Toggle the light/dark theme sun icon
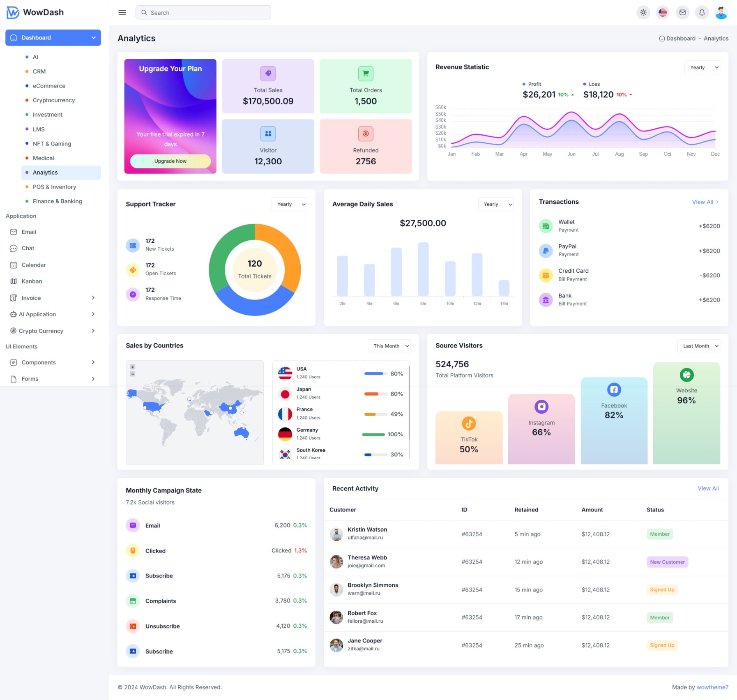This screenshot has height=700, width=737. point(643,13)
